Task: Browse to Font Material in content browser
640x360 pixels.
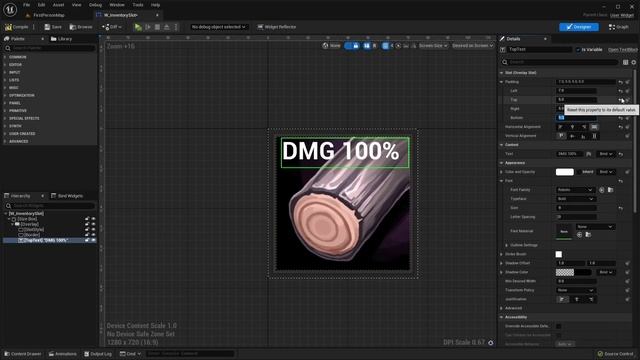Action: (x=588, y=235)
